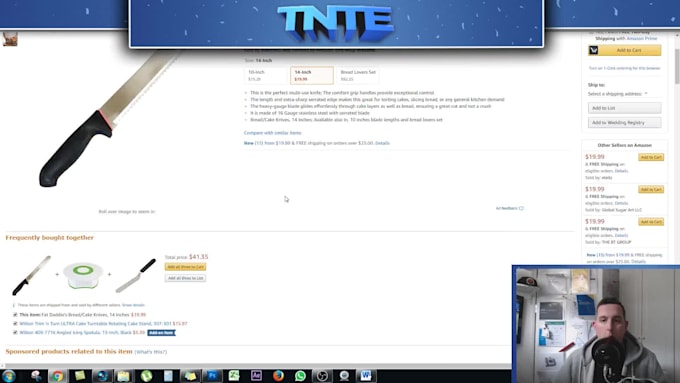Select the Bread Lovers Set option

click(358, 75)
